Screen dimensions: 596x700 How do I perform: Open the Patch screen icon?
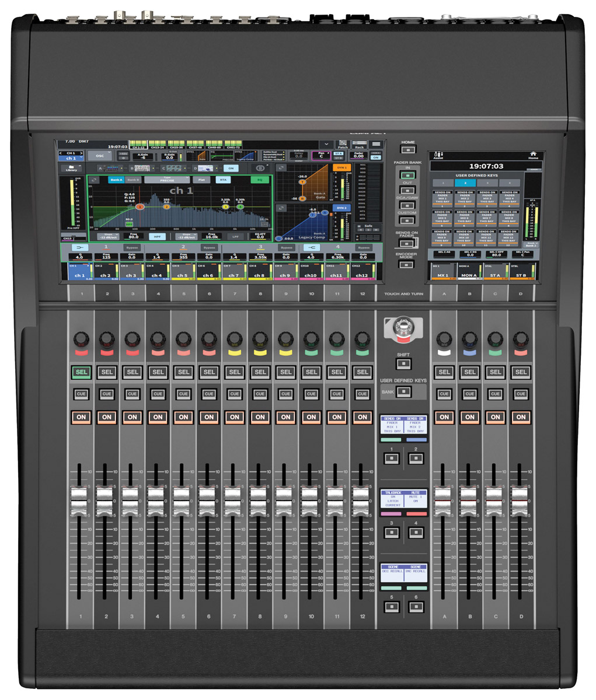click(x=343, y=144)
